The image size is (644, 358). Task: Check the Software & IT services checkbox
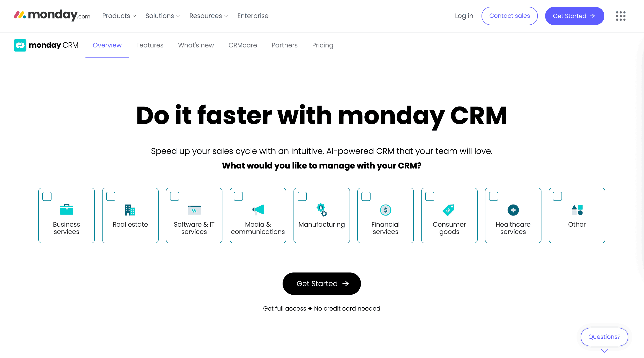pos(175,196)
